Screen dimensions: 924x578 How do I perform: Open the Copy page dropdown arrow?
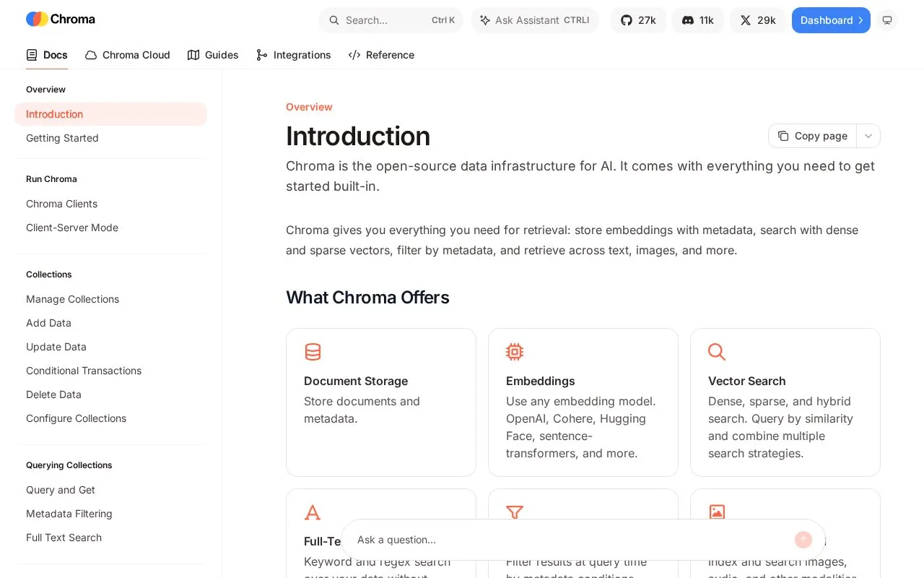[868, 136]
